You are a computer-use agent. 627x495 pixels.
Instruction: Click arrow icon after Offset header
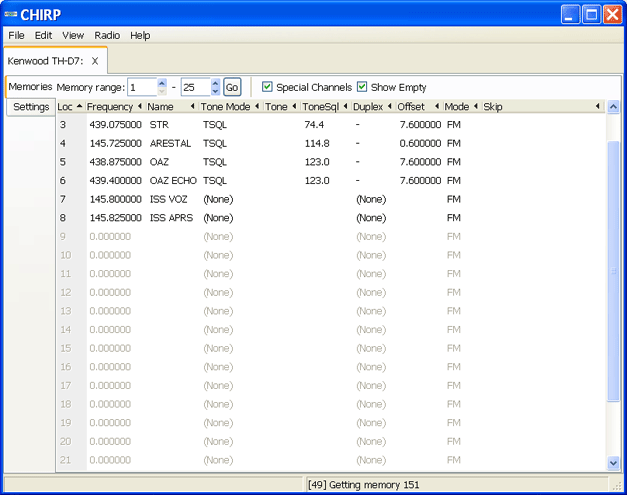pyautogui.click(x=437, y=106)
